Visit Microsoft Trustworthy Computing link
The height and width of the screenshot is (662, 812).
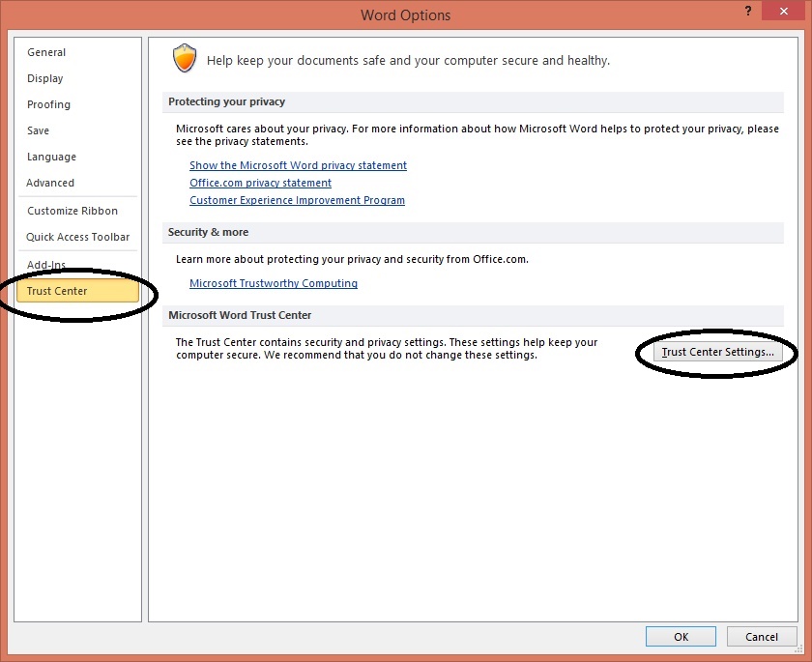[274, 283]
